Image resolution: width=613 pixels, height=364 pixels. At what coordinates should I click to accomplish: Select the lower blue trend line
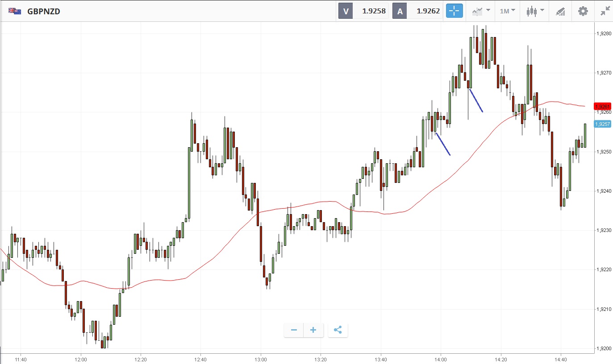click(443, 144)
